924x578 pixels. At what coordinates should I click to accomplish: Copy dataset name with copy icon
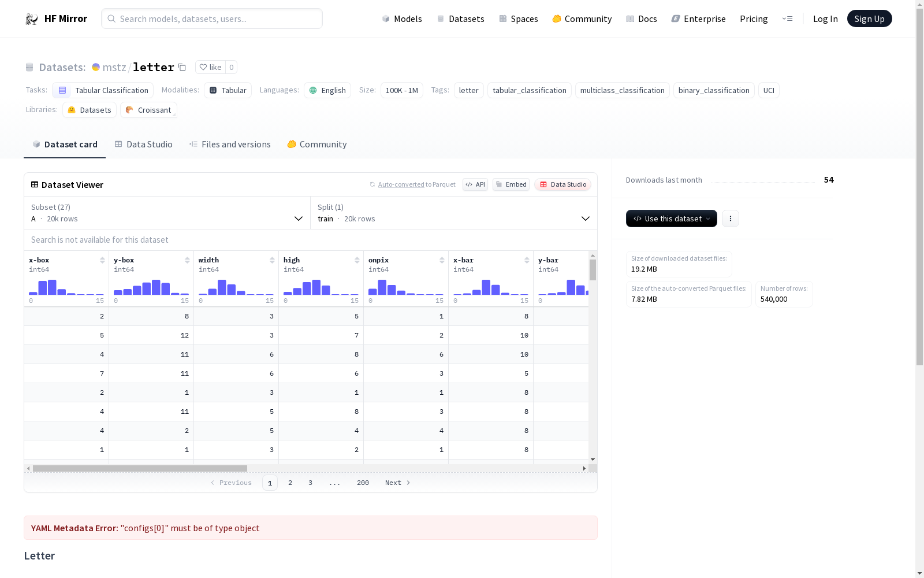tap(182, 67)
